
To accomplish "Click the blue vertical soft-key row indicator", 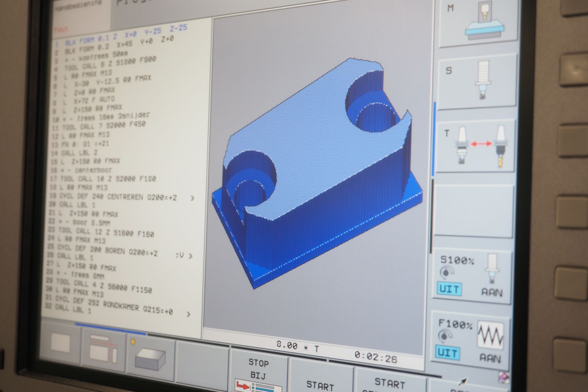I will point(434,138).
